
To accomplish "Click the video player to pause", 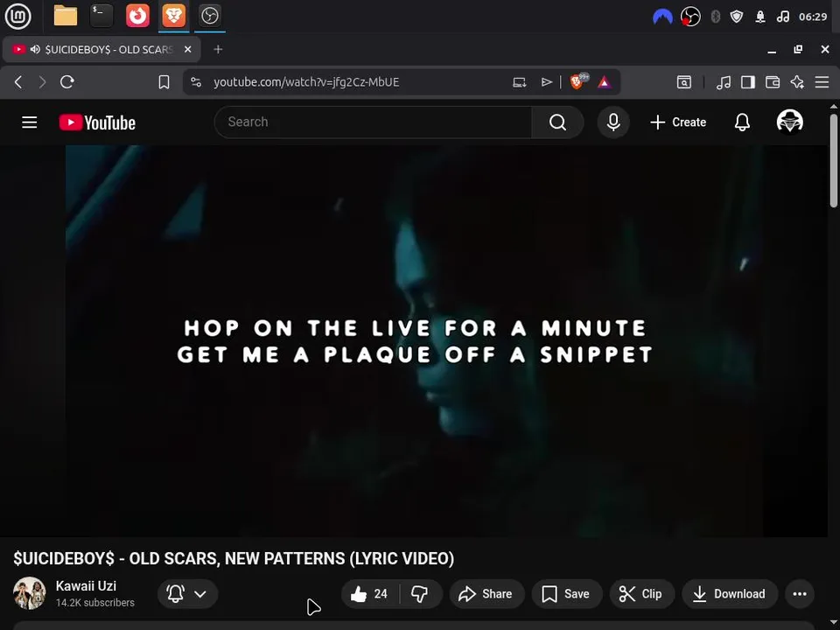I will click(x=414, y=340).
